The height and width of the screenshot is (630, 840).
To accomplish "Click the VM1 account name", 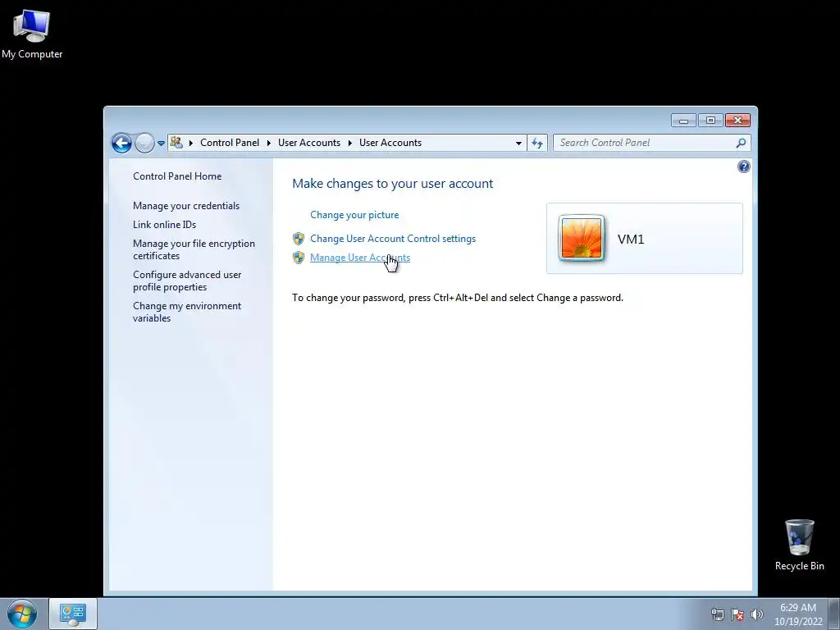I will (x=631, y=239).
